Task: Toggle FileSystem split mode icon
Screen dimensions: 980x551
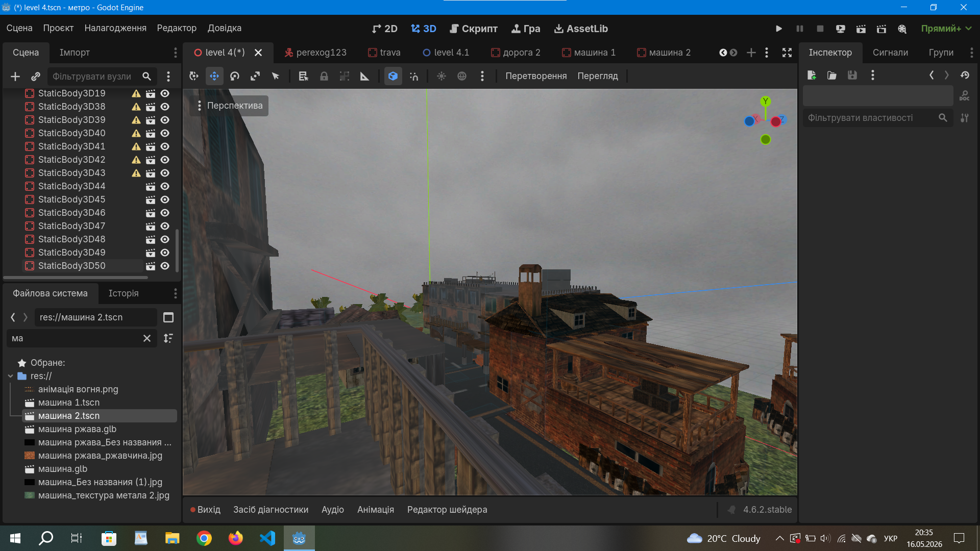Action: [x=168, y=317]
